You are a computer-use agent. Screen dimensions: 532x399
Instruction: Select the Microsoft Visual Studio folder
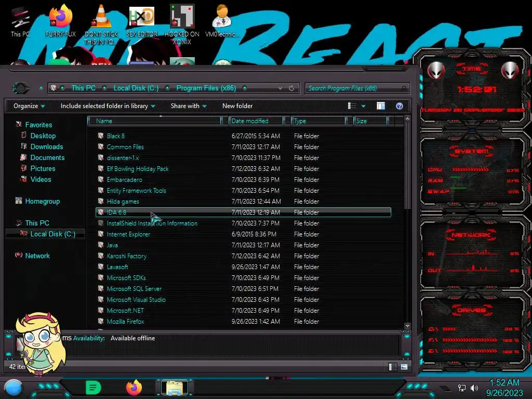[x=243, y=300]
